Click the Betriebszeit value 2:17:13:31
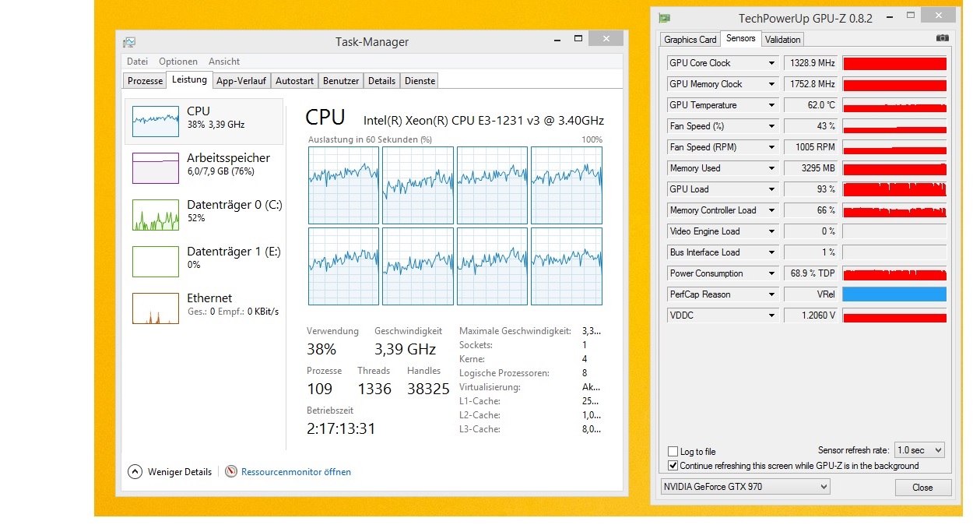This screenshot has height=525, width=980. [341, 429]
